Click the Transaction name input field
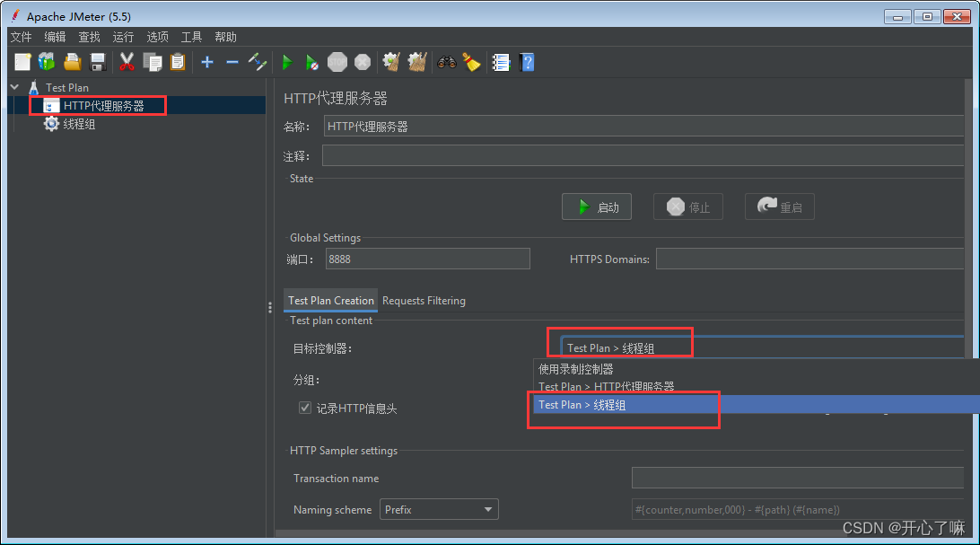The width and height of the screenshot is (980, 545). [x=798, y=479]
